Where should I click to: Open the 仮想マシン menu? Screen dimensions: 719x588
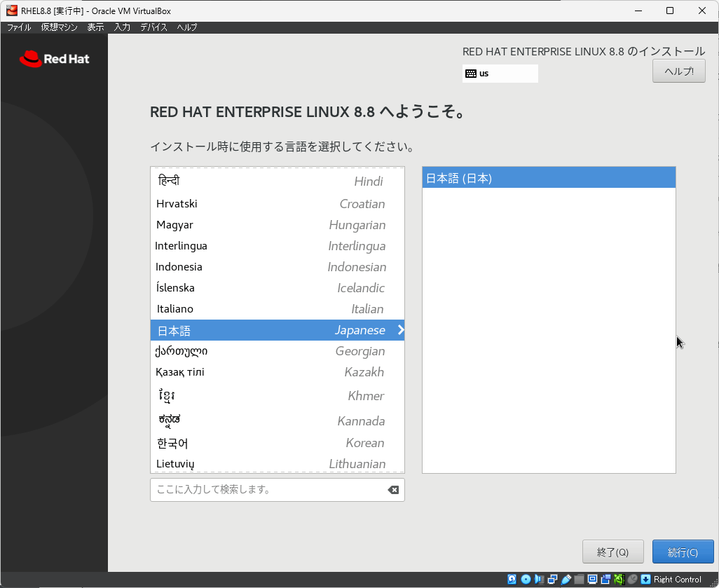[x=59, y=27]
